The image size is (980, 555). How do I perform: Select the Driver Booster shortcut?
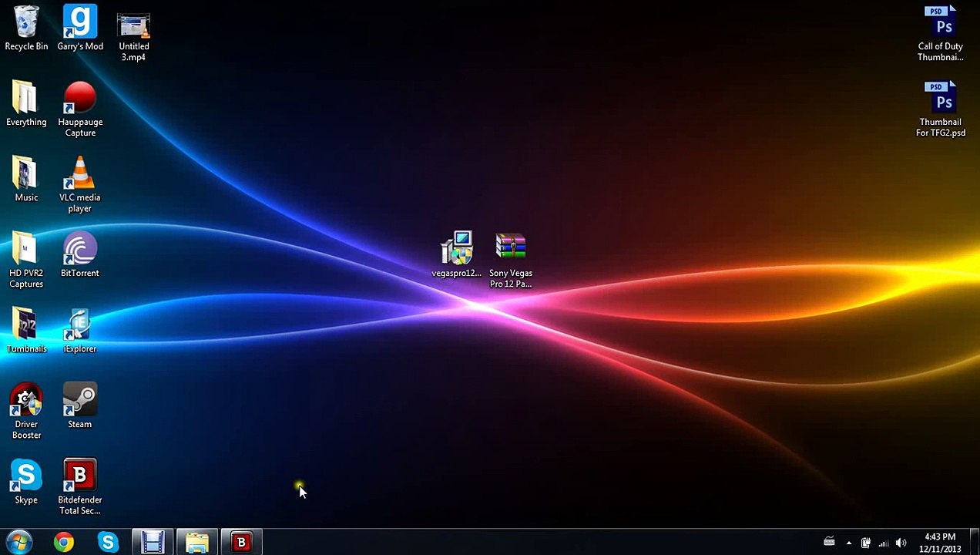tap(26, 412)
